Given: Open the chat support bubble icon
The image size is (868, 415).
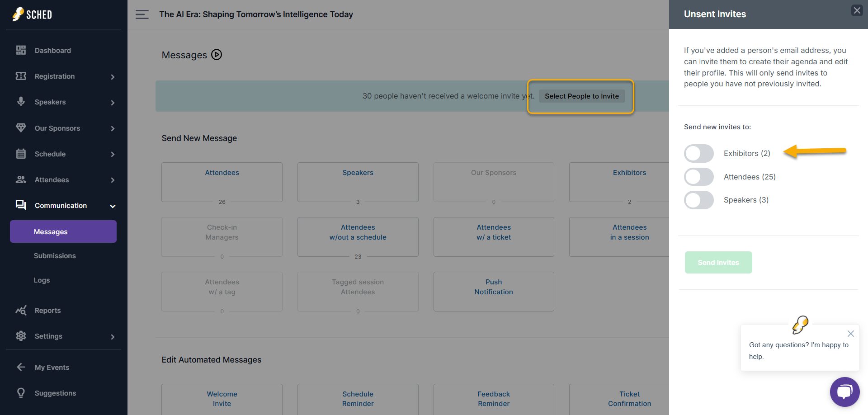Looking at the screenshot, I should point(844,391).
